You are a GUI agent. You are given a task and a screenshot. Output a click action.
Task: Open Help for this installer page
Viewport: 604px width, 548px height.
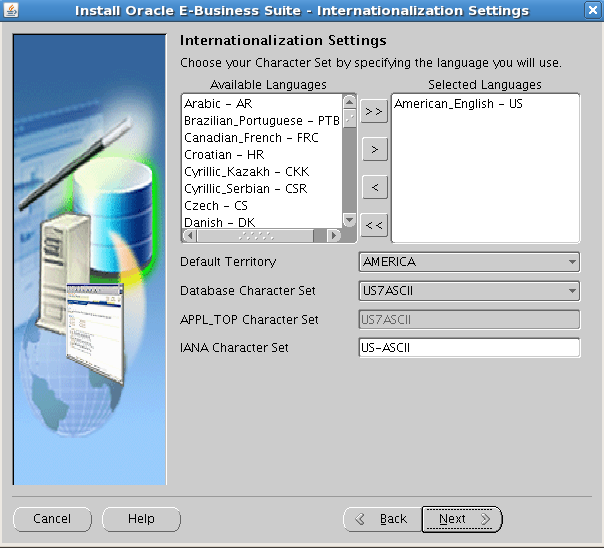[x=141, y=519]
